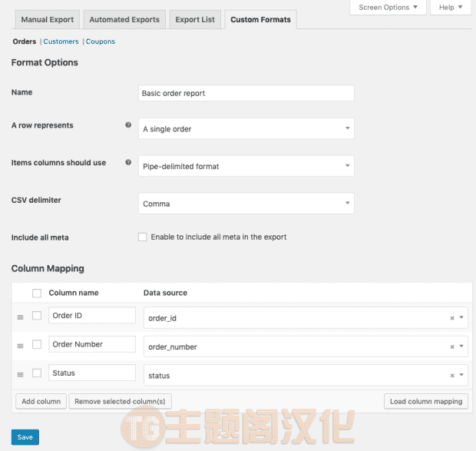The image size is (476, 451).
Task: Click Remove selected column(s) button
Action: pyautogui.click(x=120, y=402)
